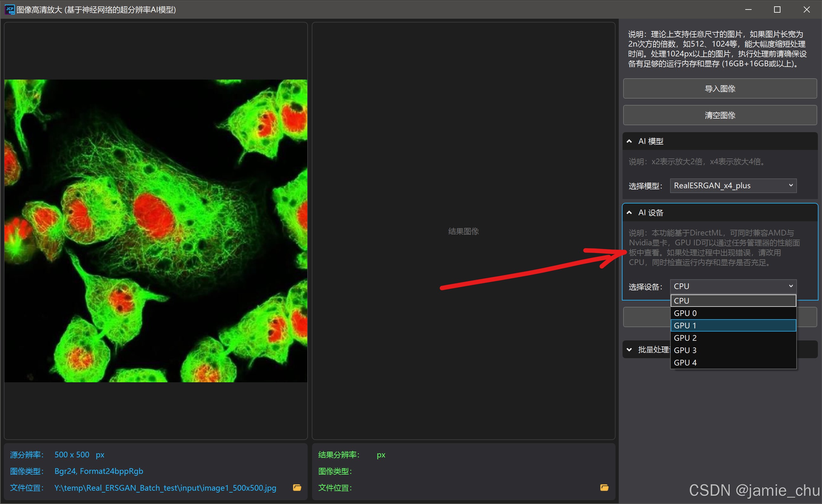
Task: Open the RealESRGAN_x4_plus model dropdown
Action: [x=733, y=185]
